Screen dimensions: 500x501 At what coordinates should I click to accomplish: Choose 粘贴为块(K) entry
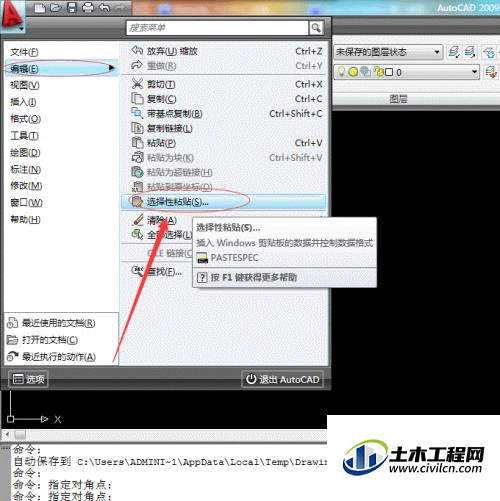[x=223, y=158]
